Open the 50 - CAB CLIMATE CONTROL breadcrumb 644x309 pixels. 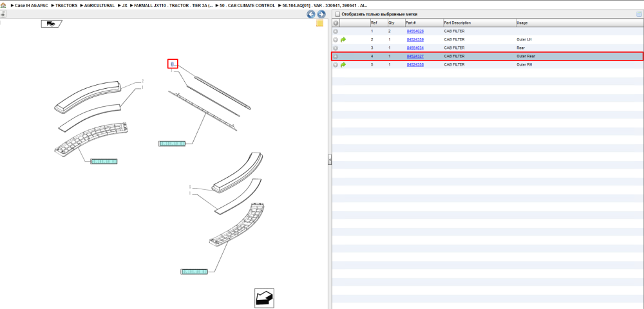coord(248,6)
